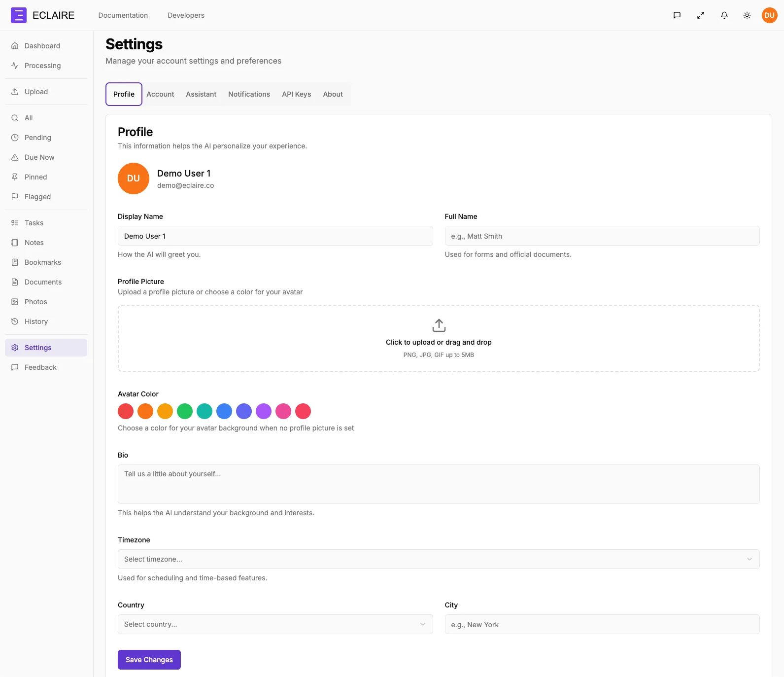Click the Settings gear icon in the sidebar
The width and height of the screenshot is (784, 677).
point(15,348)
